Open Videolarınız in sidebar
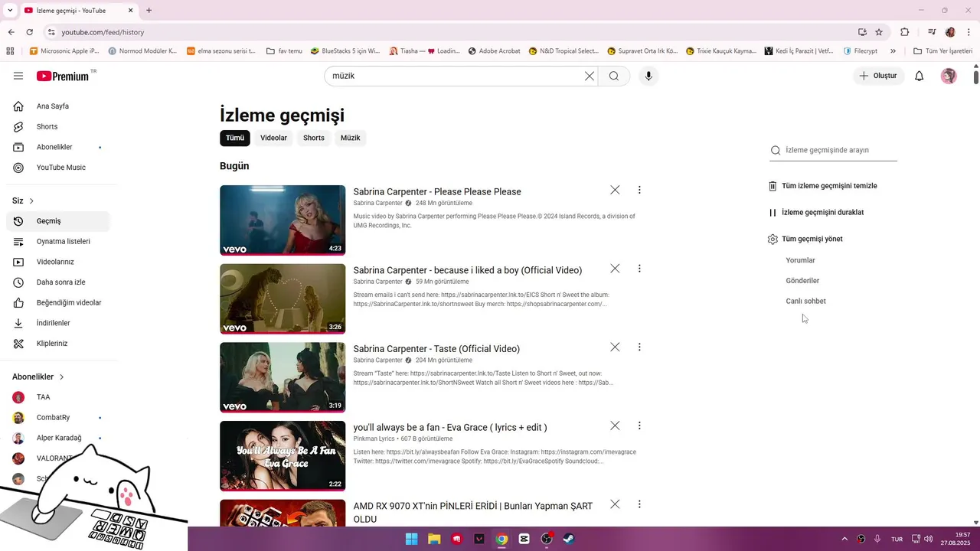The width and height of the screenshot is (980, 551). click(58, 262)
